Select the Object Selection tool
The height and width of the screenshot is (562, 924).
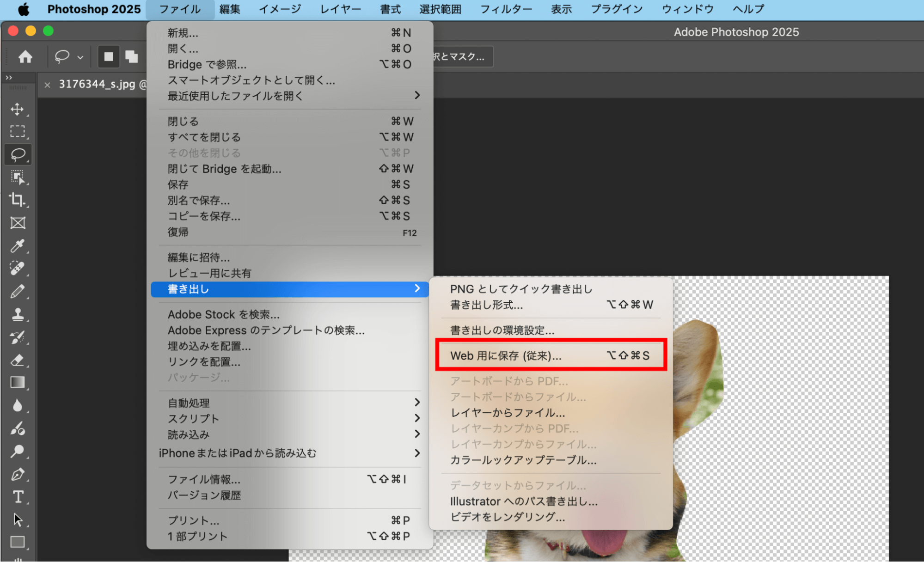pos(18,177)
